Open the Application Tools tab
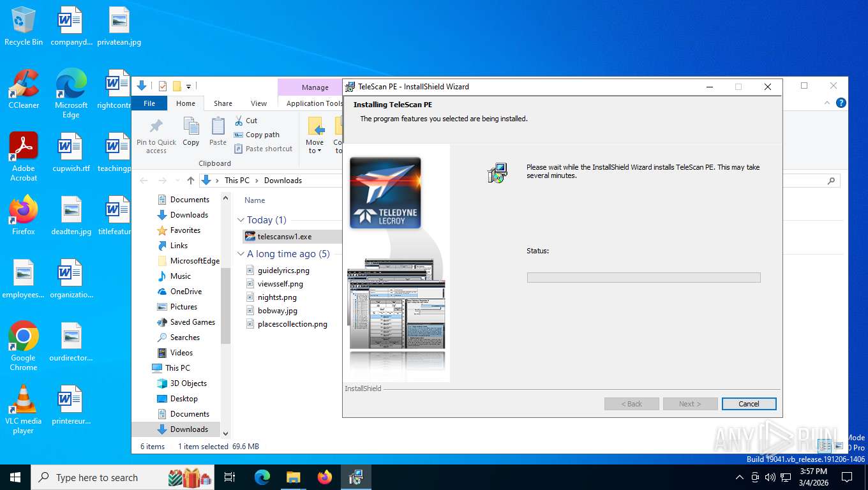868x490 pixels. click(x=315, y=103)
